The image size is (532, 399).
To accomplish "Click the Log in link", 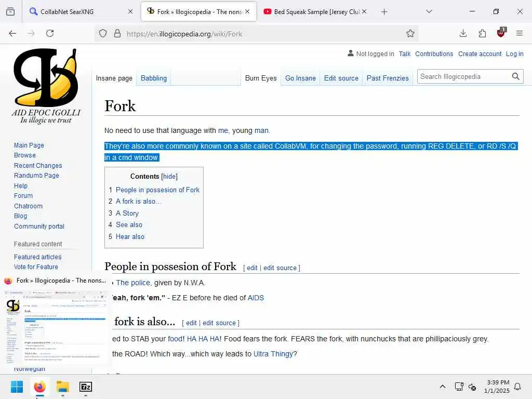I will tap(514, 54).
